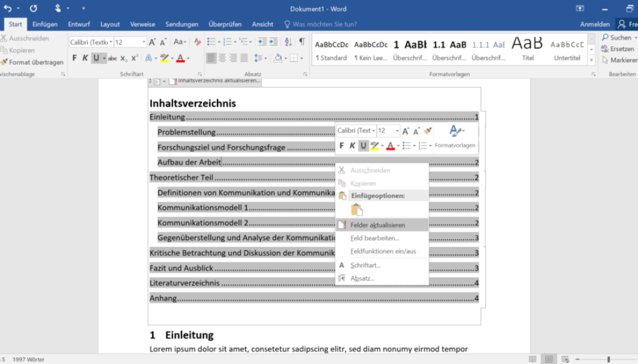The height and width of the screenshot is (364, 638).
Task: Open change case Aa dropdown
Action: pyautogui.click(x=179, y=42)
